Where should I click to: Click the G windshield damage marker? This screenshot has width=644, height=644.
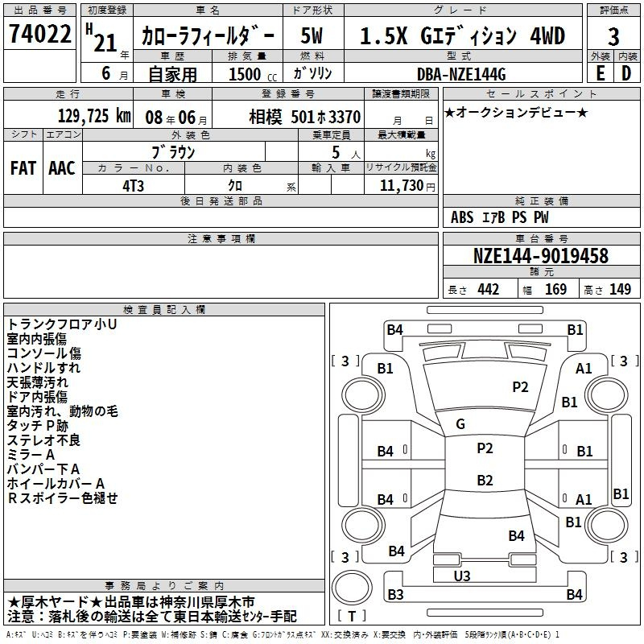(460, 424)
